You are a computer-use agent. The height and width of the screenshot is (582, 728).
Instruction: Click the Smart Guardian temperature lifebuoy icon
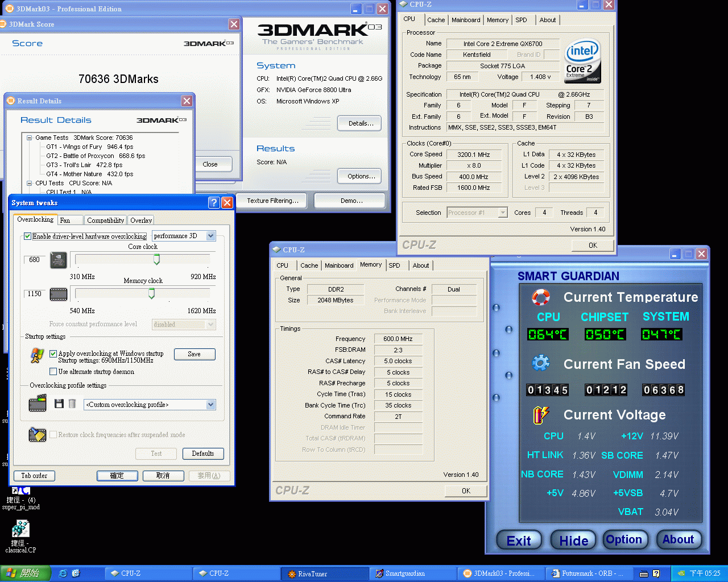541,297
